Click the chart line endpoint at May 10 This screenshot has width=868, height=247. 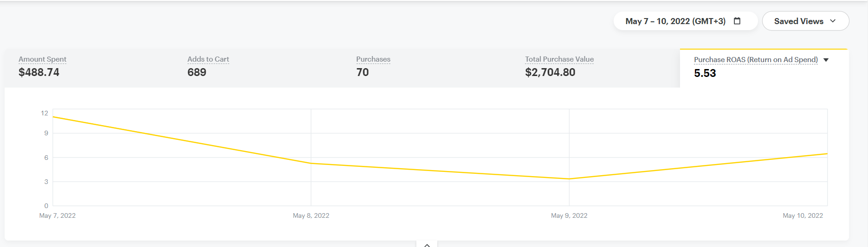(x=827, y=154)
